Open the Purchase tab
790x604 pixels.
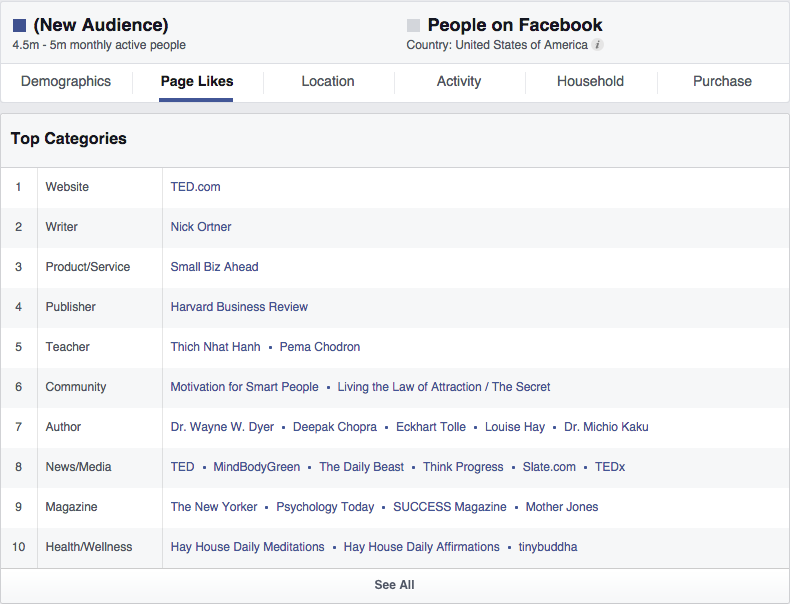pyautogui.click(x=722, y=81)
